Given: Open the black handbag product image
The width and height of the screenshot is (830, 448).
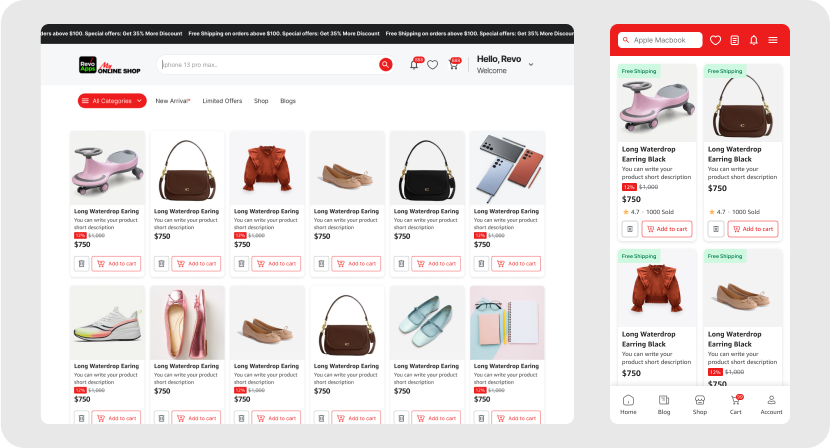Looking at the screenshot, I should [x=427, y=168].
